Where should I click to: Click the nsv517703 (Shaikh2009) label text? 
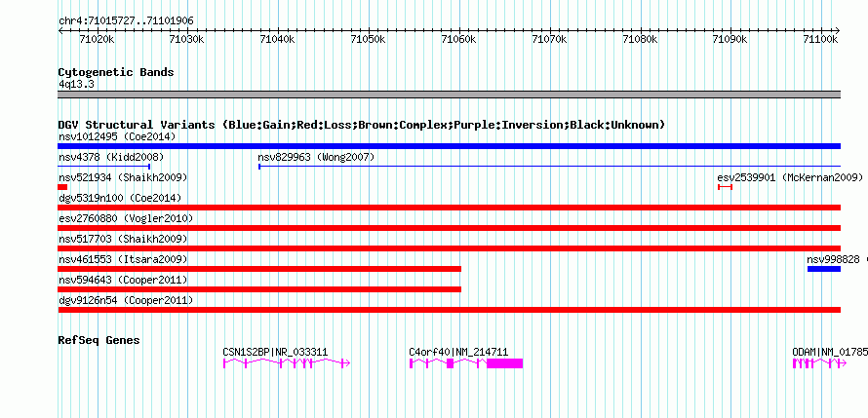[x=123, y=239]
